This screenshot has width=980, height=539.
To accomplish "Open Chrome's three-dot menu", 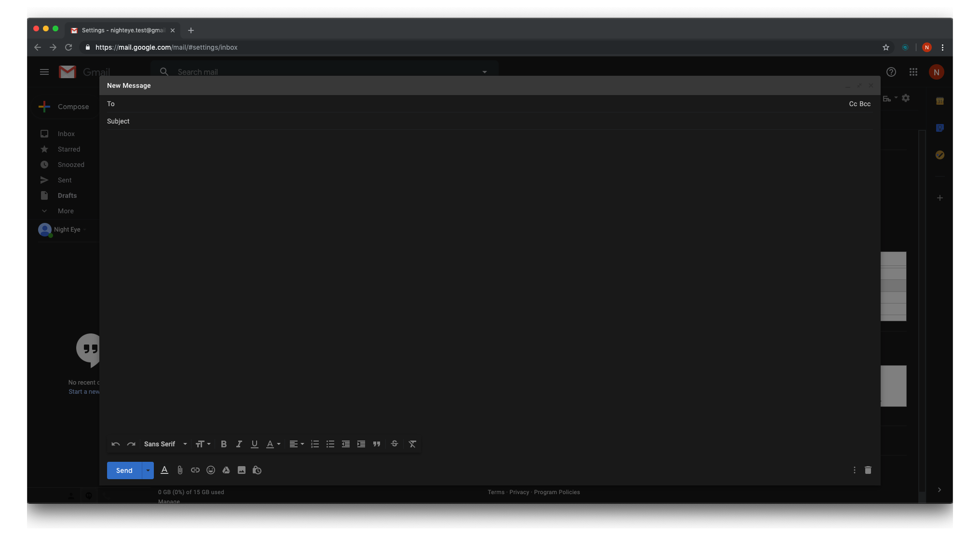I will pos(942,47).
